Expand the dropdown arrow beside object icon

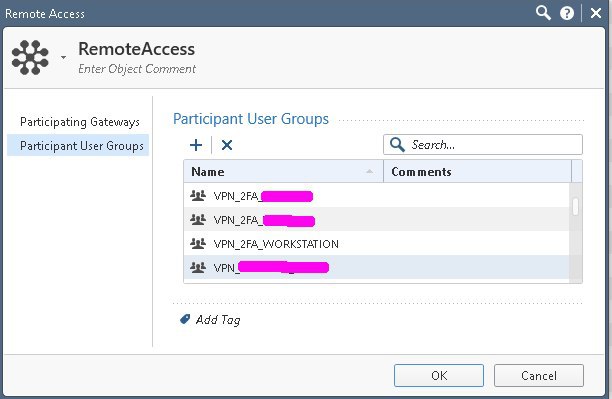pos(63,57)
